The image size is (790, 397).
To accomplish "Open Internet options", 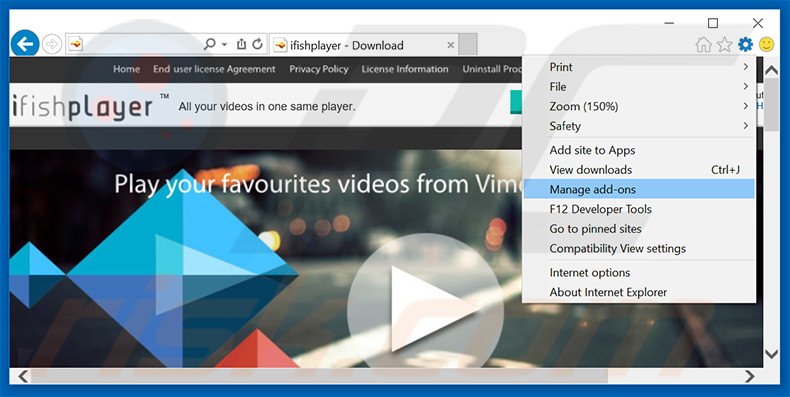I will pyautogui.click(x=639, y=273).
